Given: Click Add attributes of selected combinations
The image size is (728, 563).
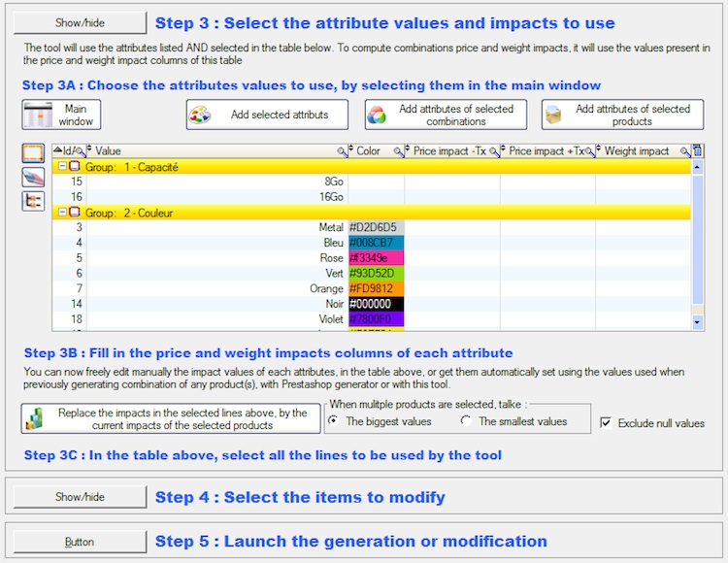Looking at the screenshot, I should click(x=446, y=115).
